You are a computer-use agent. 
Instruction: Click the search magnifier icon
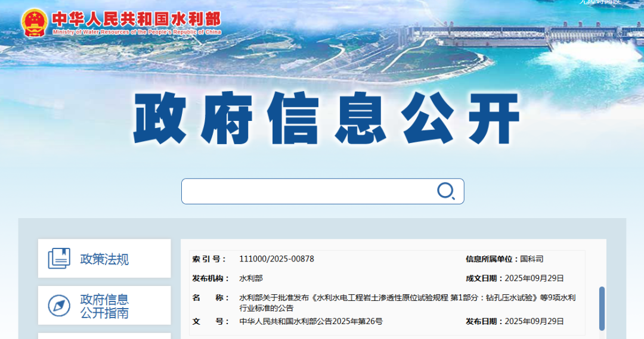[x=445, y=191]
